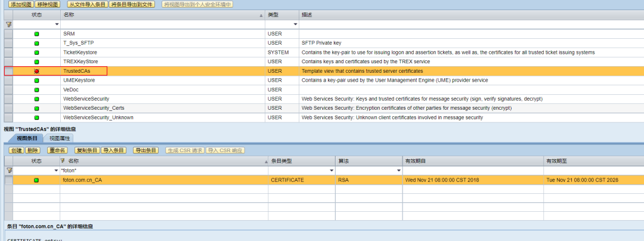Click the 'SFTP Private key' description
The height and width of the screenshot is (241, 644).
click(321, 43)
